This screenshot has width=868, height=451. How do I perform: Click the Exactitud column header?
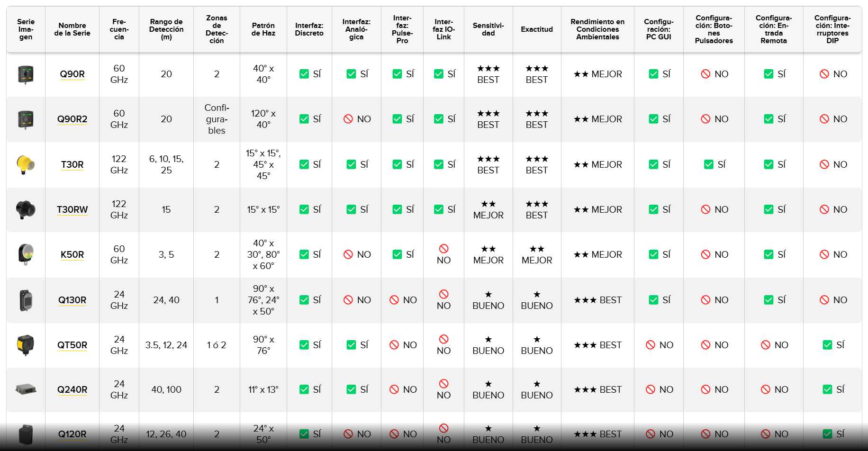(x=537, y=29)
